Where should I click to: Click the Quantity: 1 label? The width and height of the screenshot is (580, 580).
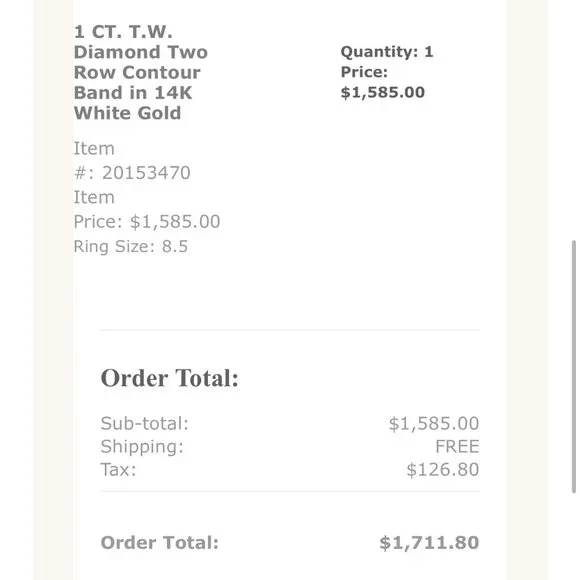click(387, 52)
